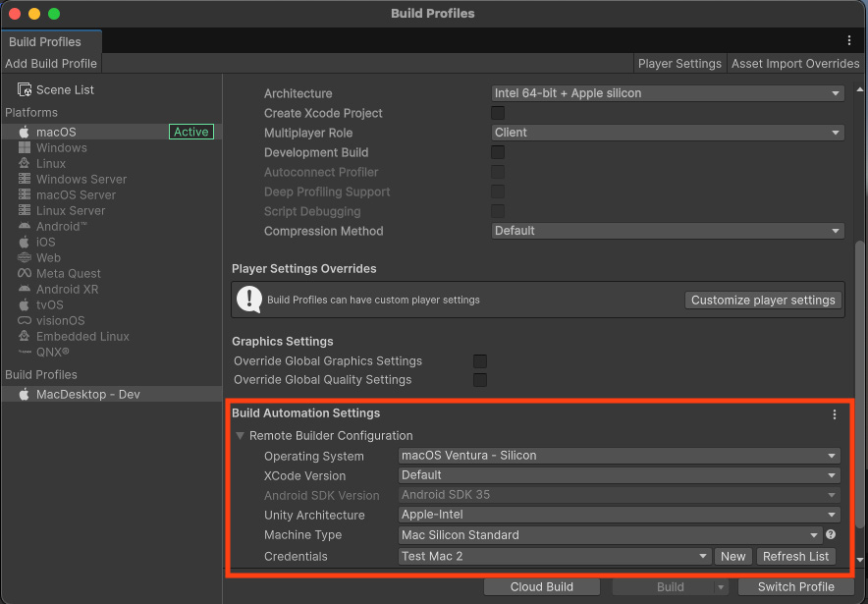
Task: Open the window's three-dot options menu
Action: point(848,40)
